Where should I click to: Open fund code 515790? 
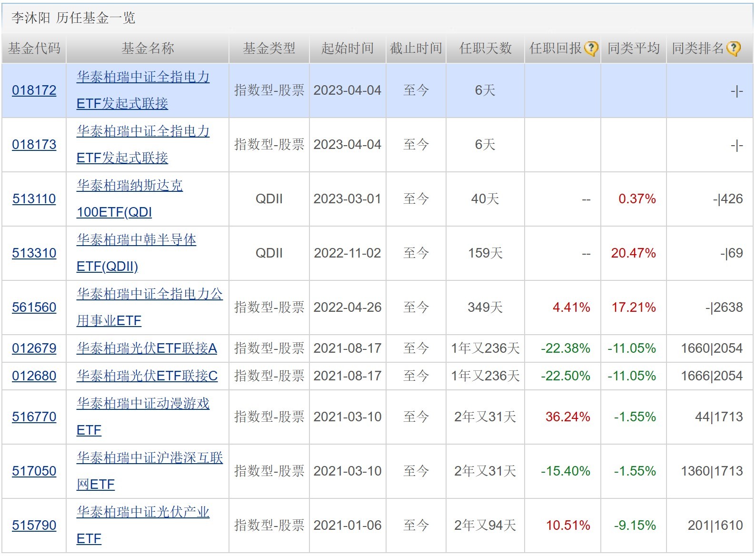[34, 526]
